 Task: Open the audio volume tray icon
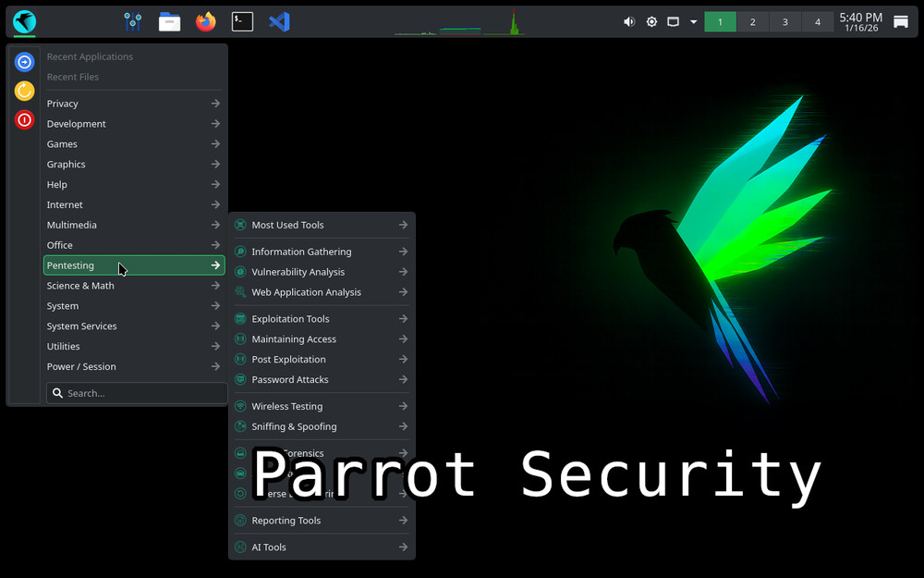pos(629,21)
